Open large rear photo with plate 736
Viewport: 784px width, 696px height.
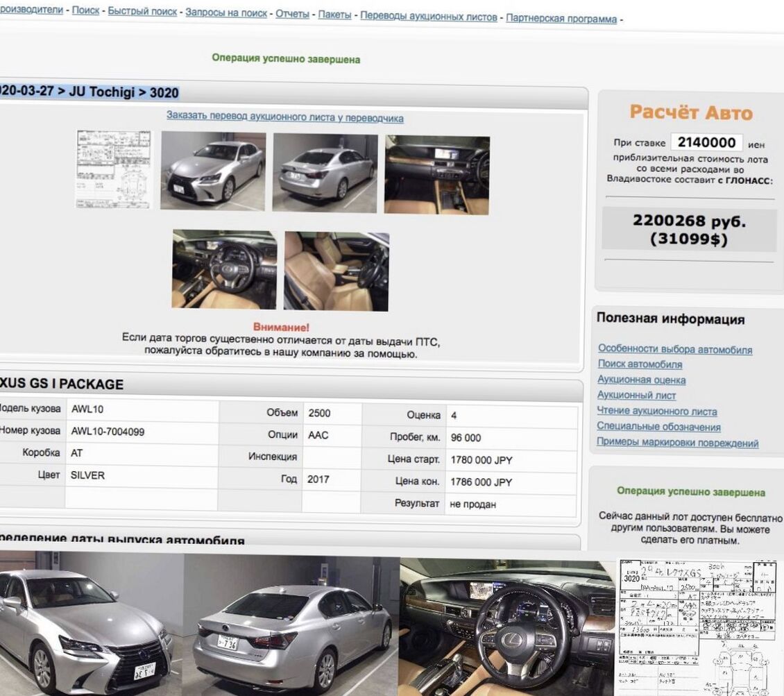pos(292,625)
